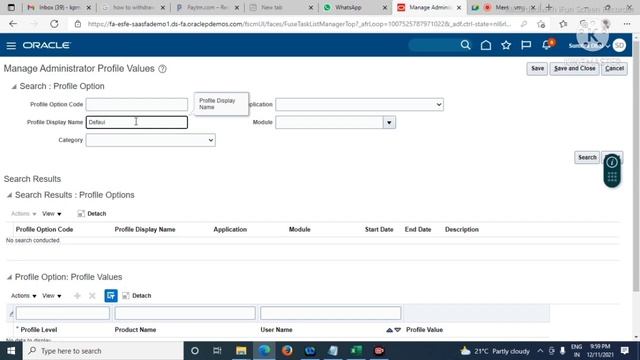640x360 pixels.
Task: Select Manage Admin browser tab
Action: point(429,7)
